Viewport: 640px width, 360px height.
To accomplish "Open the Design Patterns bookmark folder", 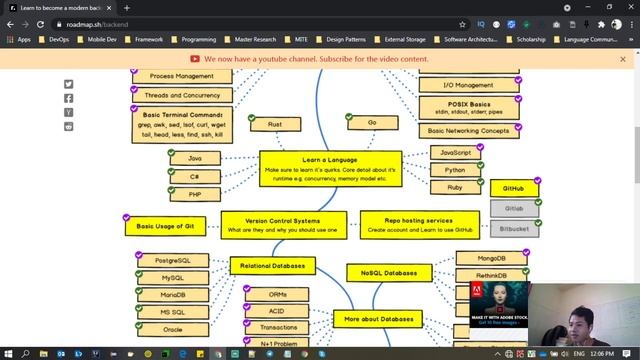I will pos(341,40).
